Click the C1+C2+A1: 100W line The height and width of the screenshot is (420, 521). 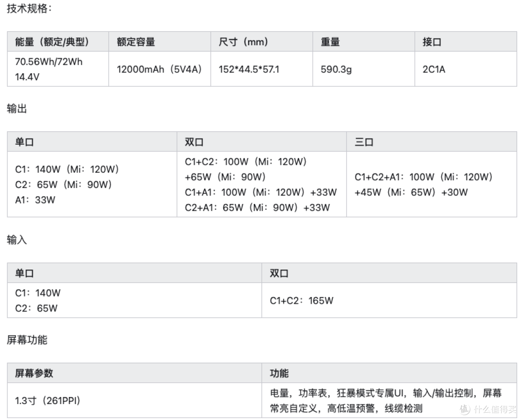pos(424,177)
